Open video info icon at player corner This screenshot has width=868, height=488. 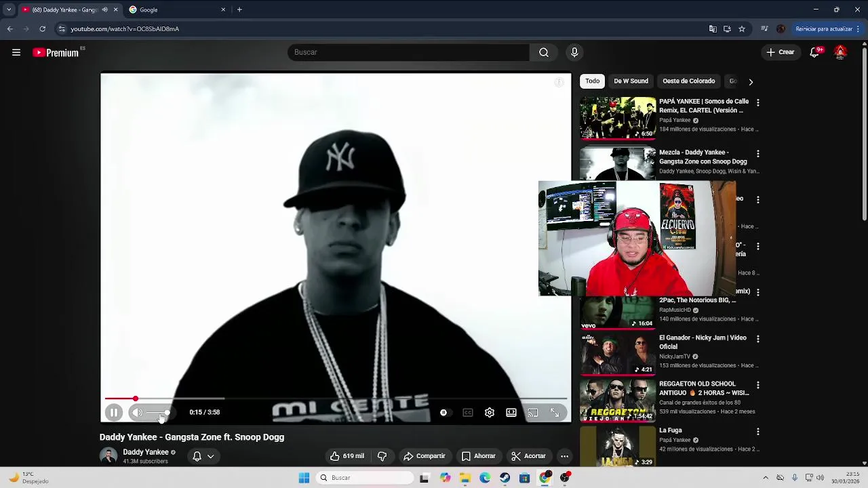click(x=559, y=83)
